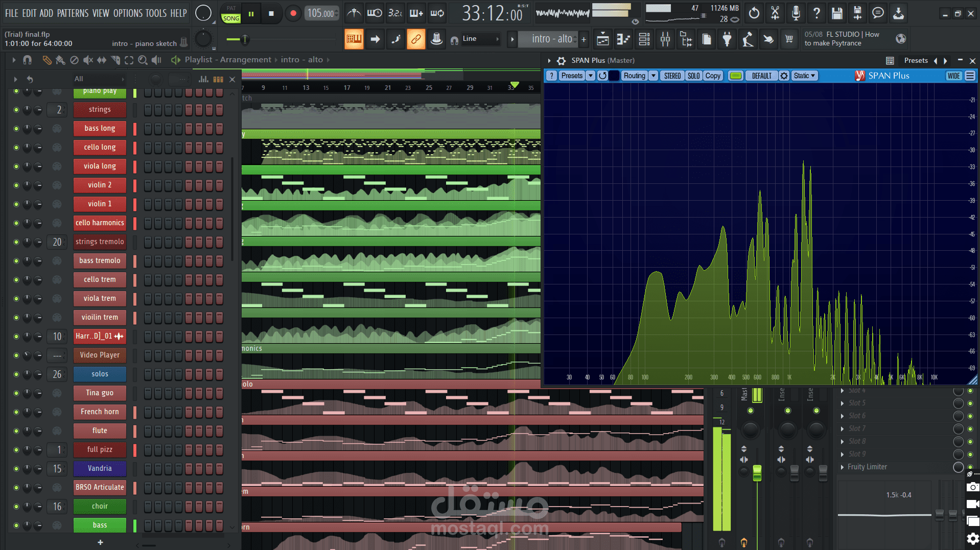Open the audio editor scissors icon

point(775,13)
